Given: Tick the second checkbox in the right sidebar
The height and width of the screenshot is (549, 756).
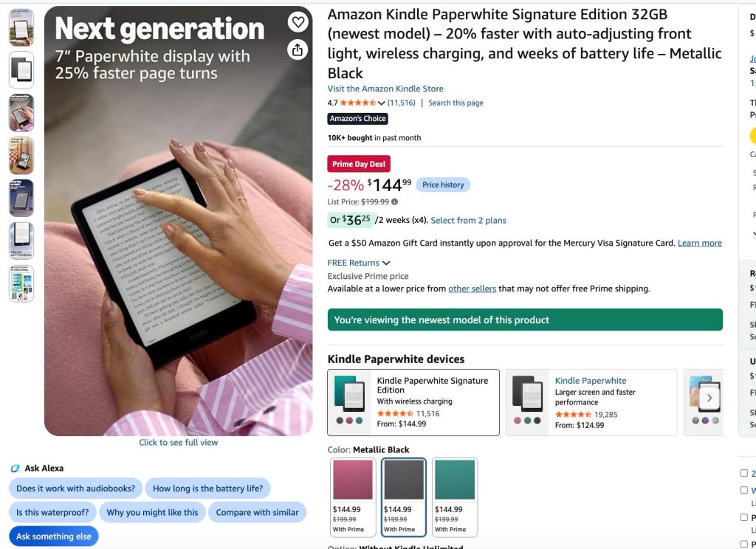Looking at the screenshot, I should click(744, 490).
